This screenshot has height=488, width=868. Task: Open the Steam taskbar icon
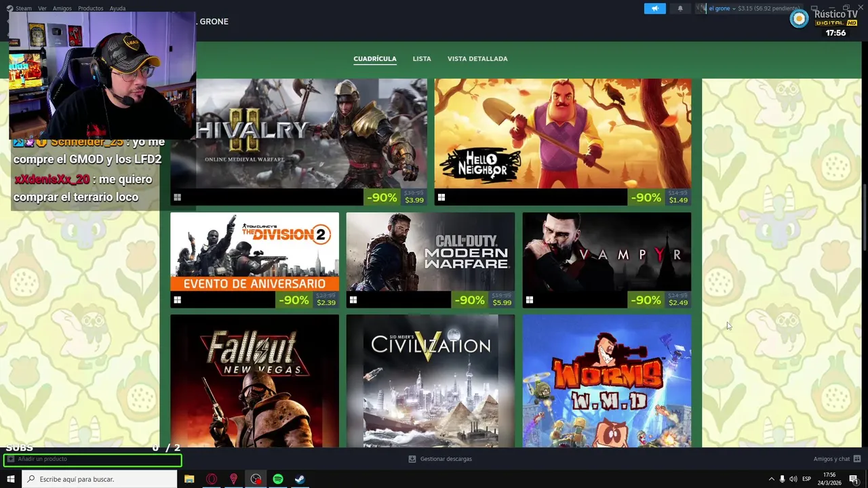tap(300, 479)
